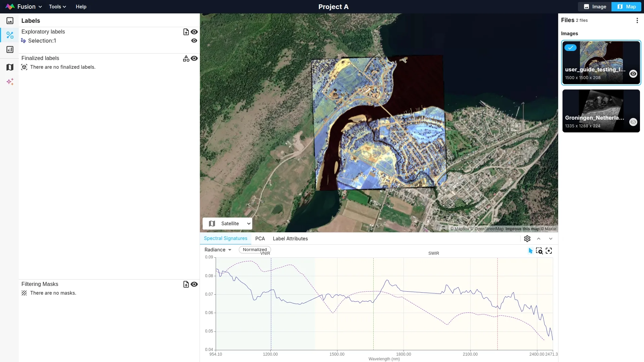The height and width of the screenshot is (362, 644).
Task: Open the chart statistics sidebar icon
Action: coord(10,50)
